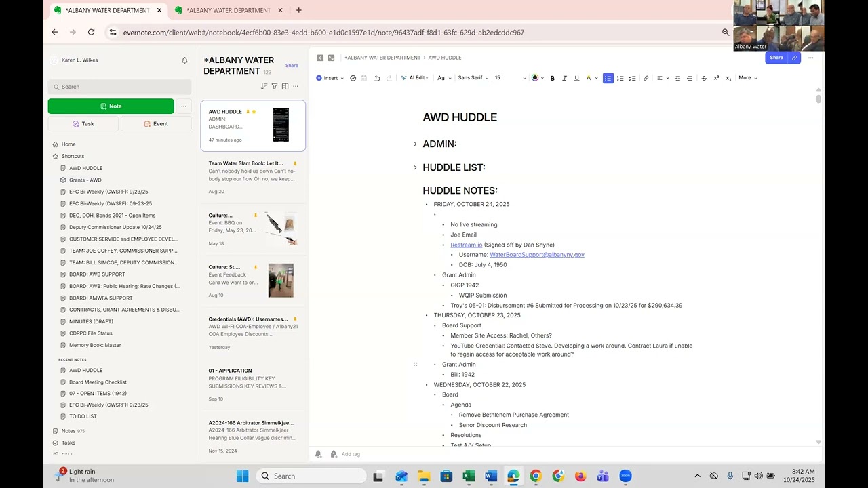Toggle checklist formatting
Viewport: 868px width, 488px height.
pyautogui.click(x=632, y=78)
